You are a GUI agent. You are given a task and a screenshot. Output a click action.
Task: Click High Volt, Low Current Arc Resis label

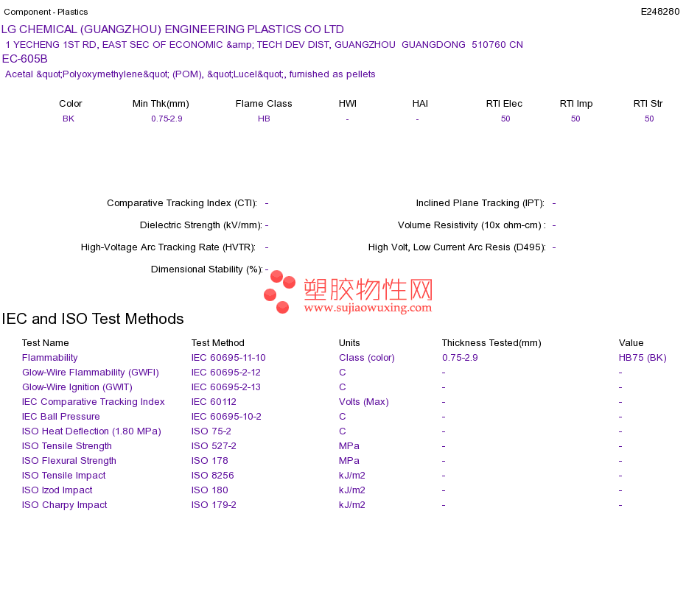pos(457,247)
